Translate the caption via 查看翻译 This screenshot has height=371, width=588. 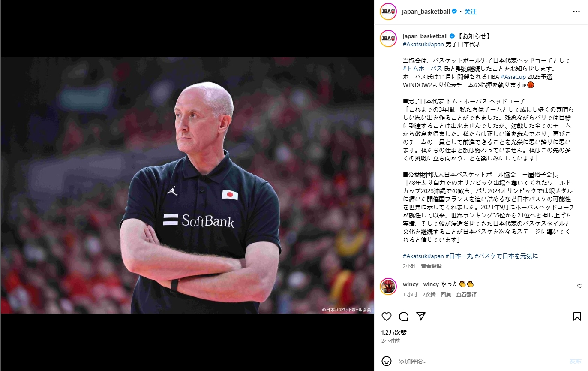(x=431, y=266)
